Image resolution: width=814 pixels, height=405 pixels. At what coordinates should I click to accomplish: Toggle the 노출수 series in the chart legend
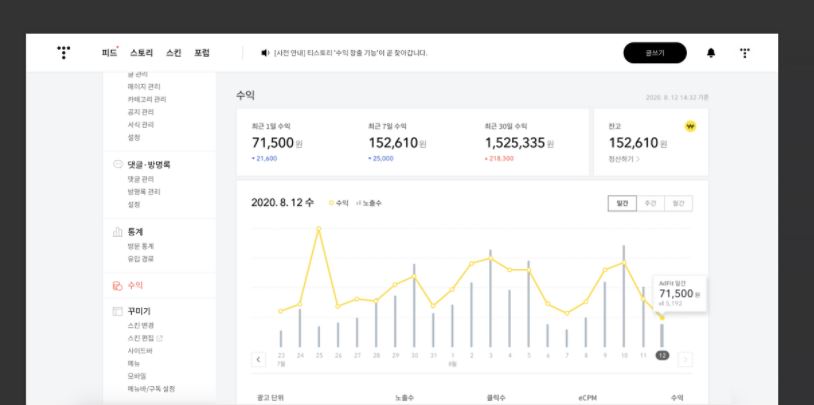369,203
